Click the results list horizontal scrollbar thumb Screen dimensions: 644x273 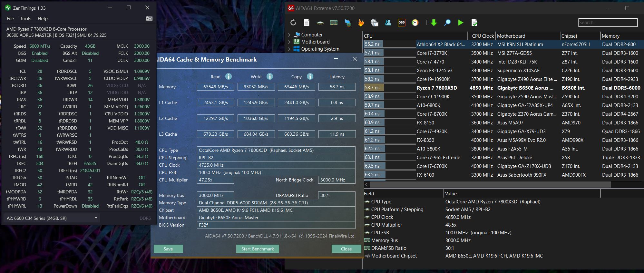click(x=490, y=184)
